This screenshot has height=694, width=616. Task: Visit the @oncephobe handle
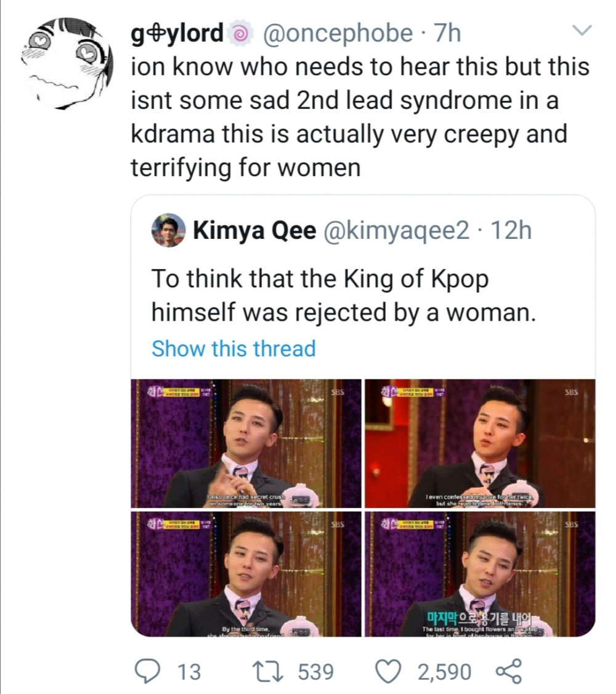pos(338,34)
